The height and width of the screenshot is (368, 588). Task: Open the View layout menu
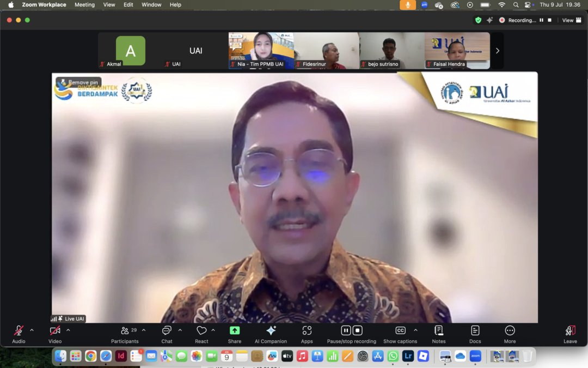click(572, 20)
